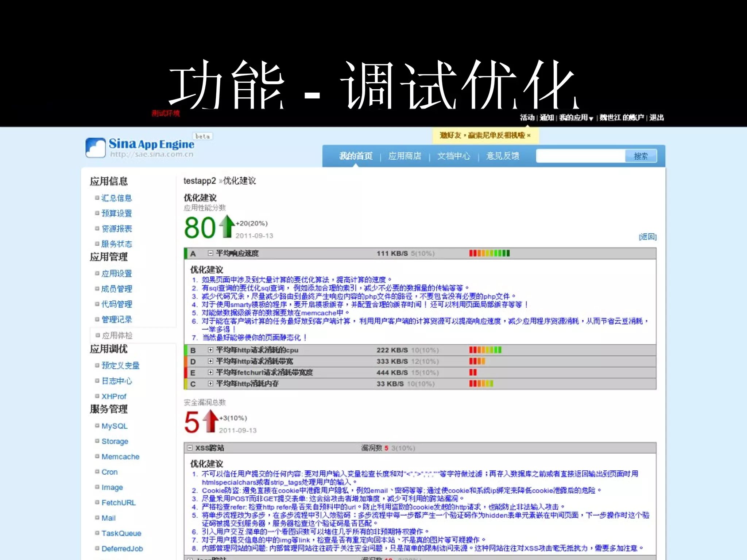
Task: Open the 我的应用 dropdown menu
Action: [576, 118]
